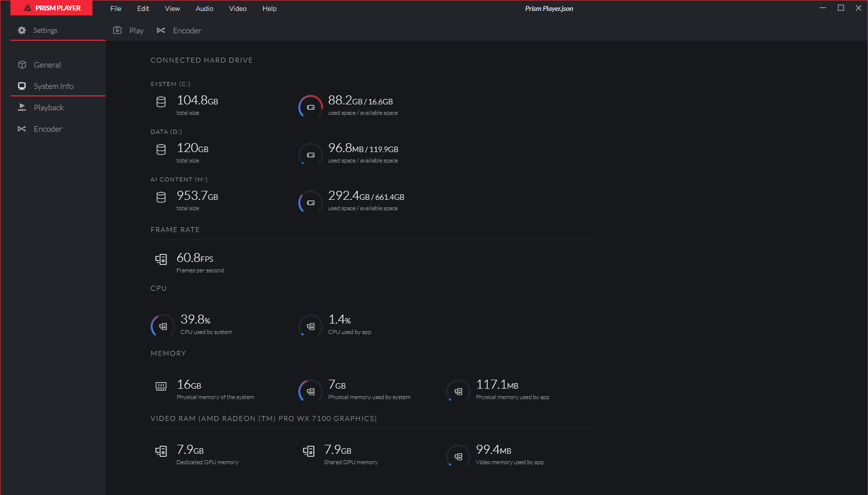Click the dedicated GPU memory icon
This screenshot has height=495, width=868.
tap(161, 451)
